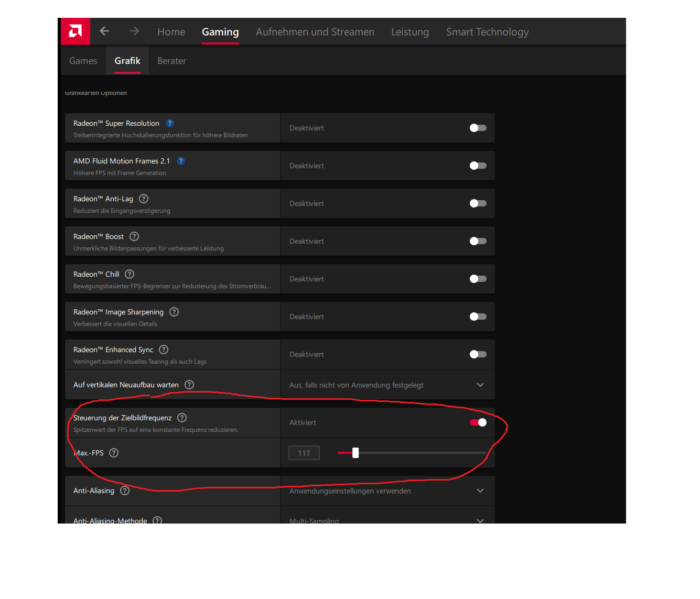Click Radeon Chill label text

coord(96,274)
